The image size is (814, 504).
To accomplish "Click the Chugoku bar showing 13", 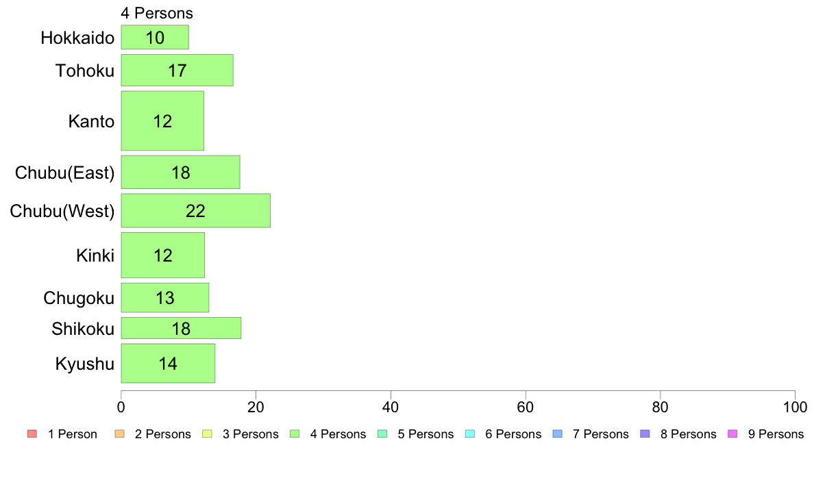I will point(165,298).
